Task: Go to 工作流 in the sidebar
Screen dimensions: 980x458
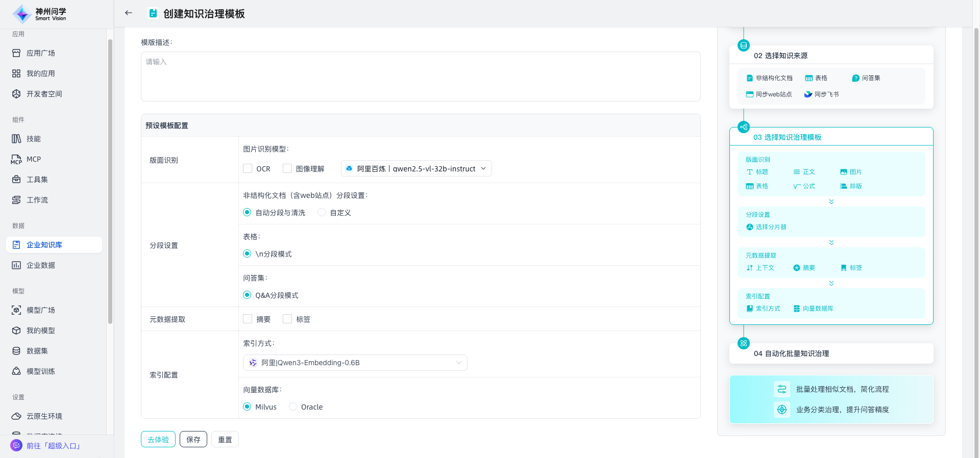Action: click(x=37, y=200)
